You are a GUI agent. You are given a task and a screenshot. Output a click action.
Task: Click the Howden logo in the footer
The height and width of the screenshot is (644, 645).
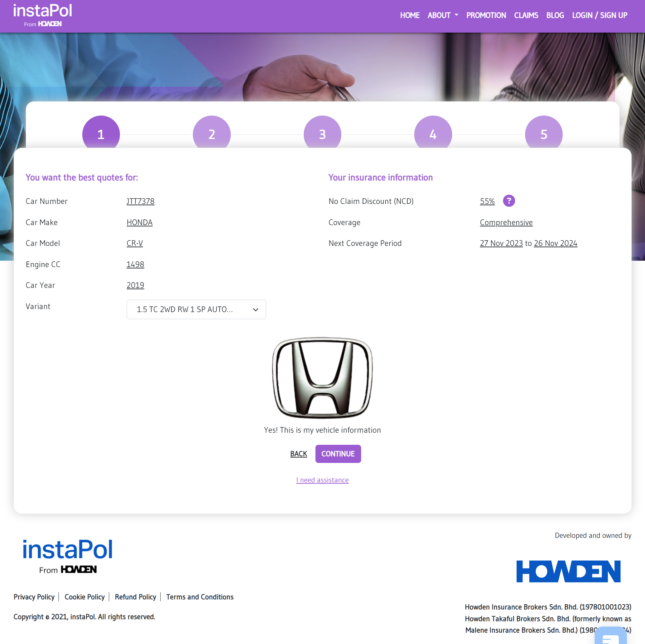click(568, 571)
